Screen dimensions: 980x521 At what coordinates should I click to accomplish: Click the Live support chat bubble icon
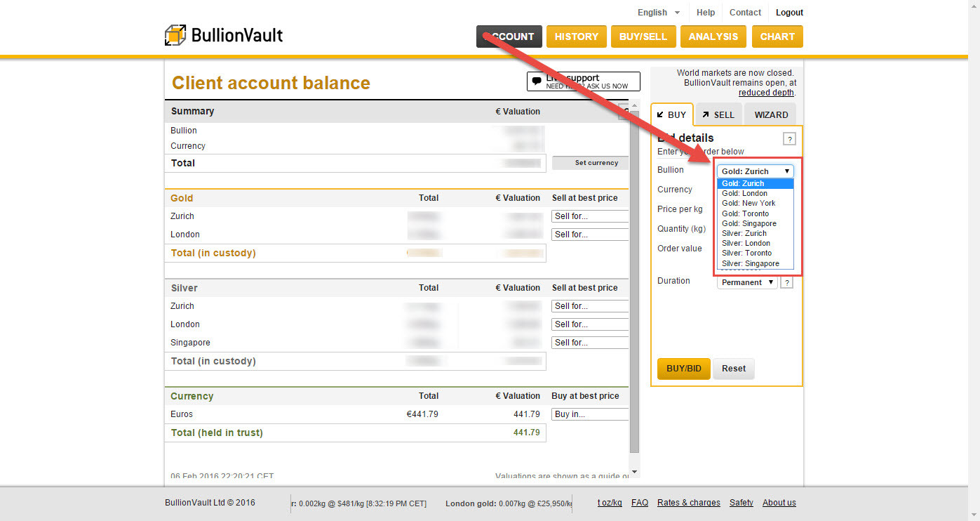(x=537, y=81)
